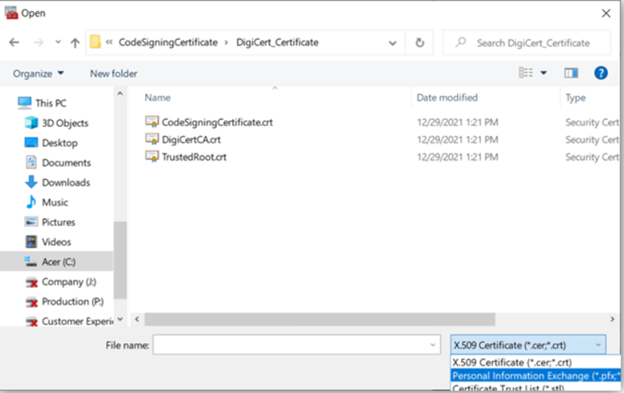Sort by the Type column header
This screenshot has width=624, height=393.
click(575, 98)
